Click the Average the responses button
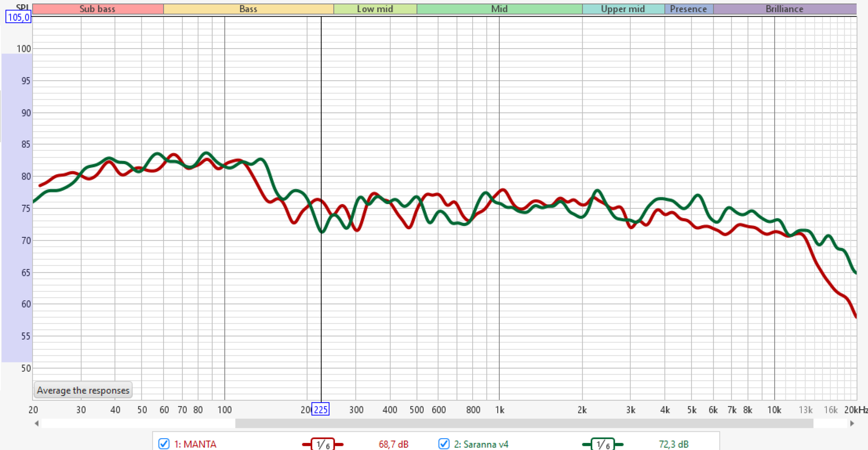Screen dimensions: 868x450 (x=83, y=390)
